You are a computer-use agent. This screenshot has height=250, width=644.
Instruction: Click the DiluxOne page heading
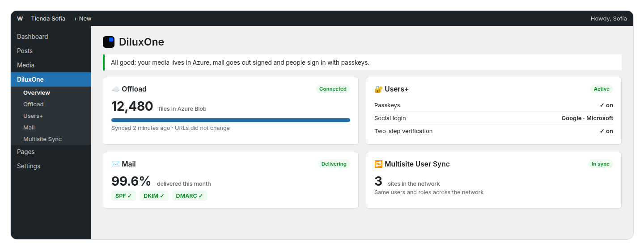pyautogui.click(x=141, y=42)
